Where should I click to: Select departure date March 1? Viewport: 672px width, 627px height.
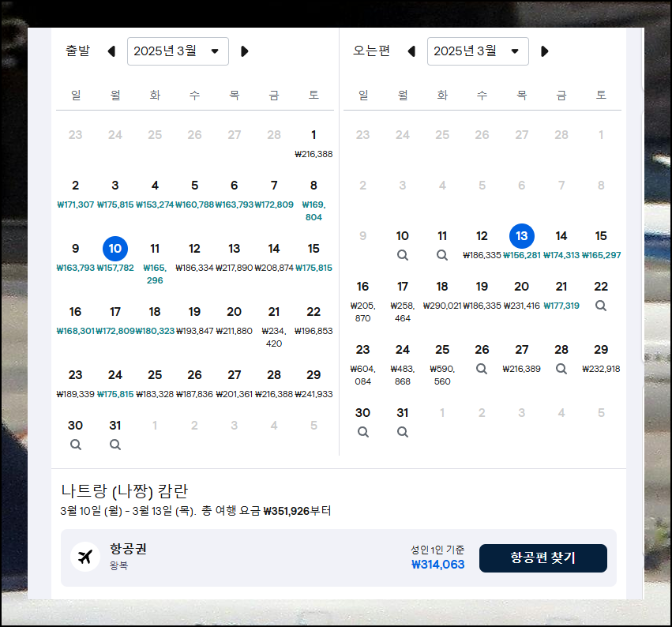click(313, 143)
